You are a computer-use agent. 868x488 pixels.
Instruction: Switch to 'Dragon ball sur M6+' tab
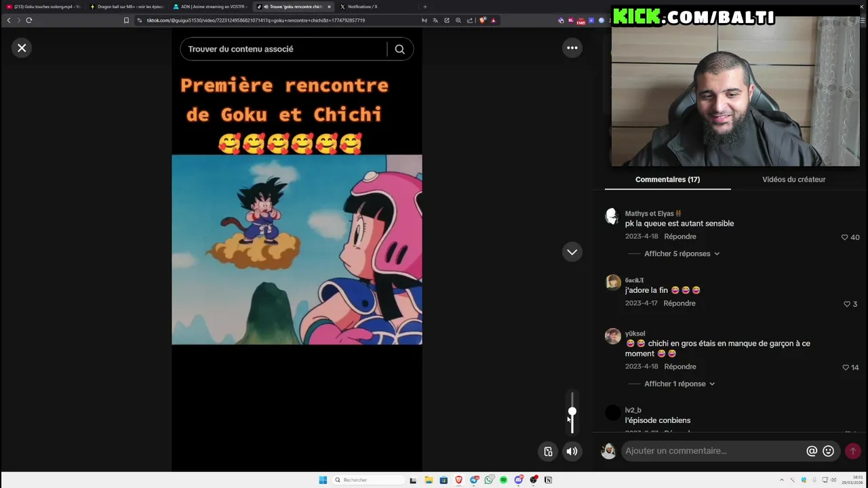point(127,7)
